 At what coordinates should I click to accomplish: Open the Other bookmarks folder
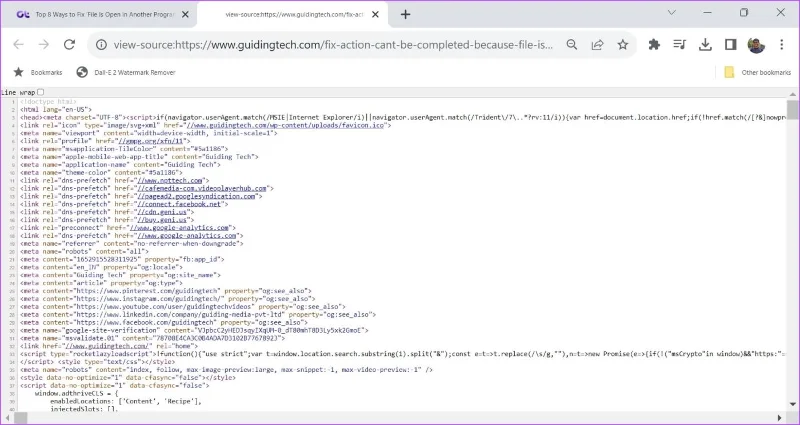coord(757,72)
